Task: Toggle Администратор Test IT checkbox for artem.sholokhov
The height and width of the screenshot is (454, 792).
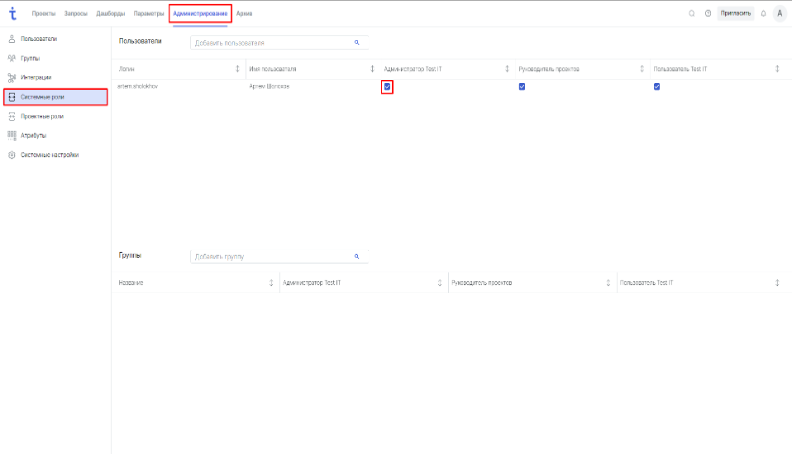Action: (x=387, y=87)
